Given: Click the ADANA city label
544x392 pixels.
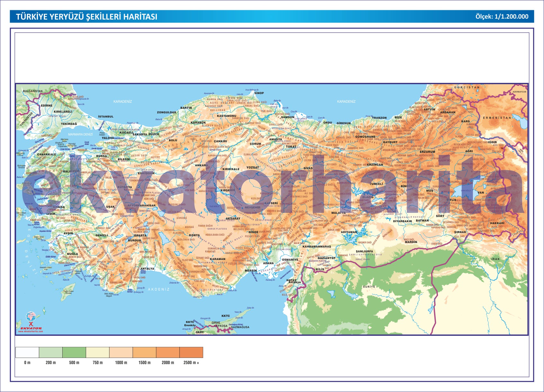Looking at the screenshot, I should point(268,263).
